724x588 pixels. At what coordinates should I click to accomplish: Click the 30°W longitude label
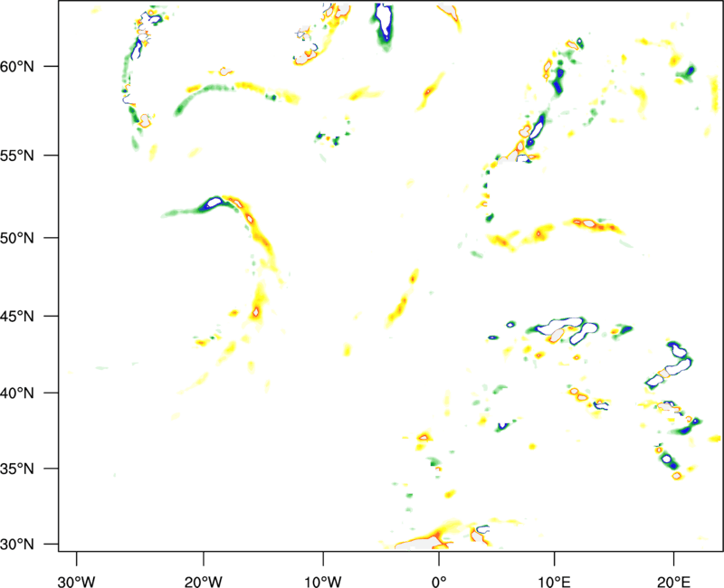click(x=76, y=582)
